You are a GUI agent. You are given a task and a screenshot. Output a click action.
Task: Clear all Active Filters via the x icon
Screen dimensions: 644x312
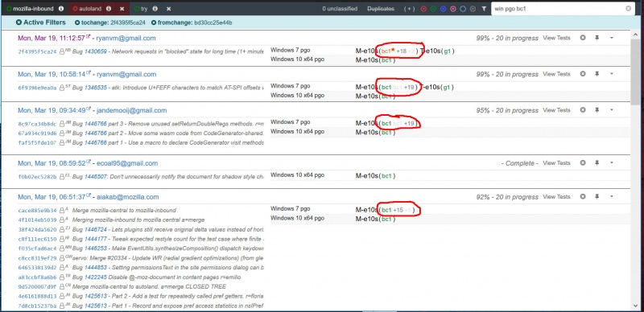point(19,23)
